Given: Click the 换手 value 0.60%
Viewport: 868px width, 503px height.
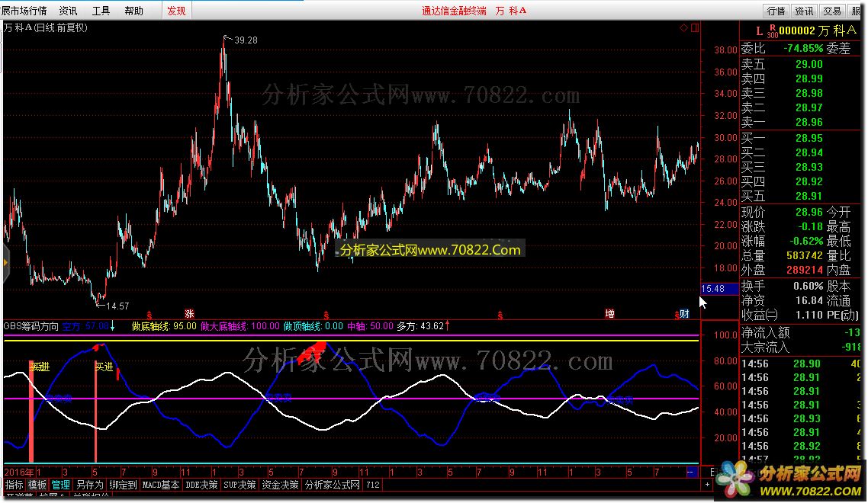Looking at the screenshot, I should click(809, 286).
